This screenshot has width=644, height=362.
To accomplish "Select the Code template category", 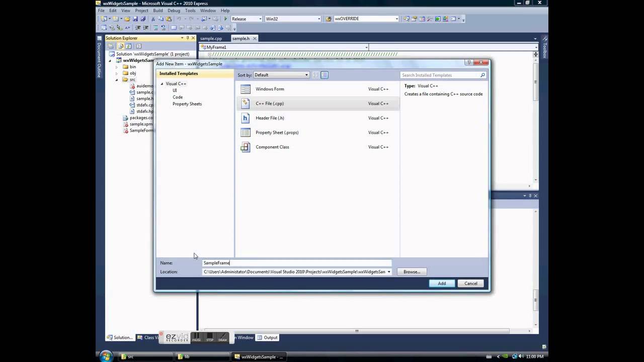I will click(178, 97).
